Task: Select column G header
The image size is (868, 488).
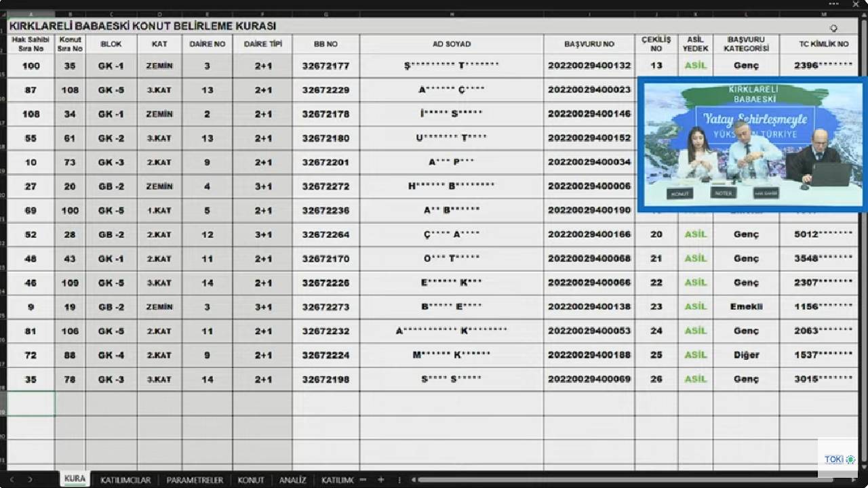Action: point(326,14)
